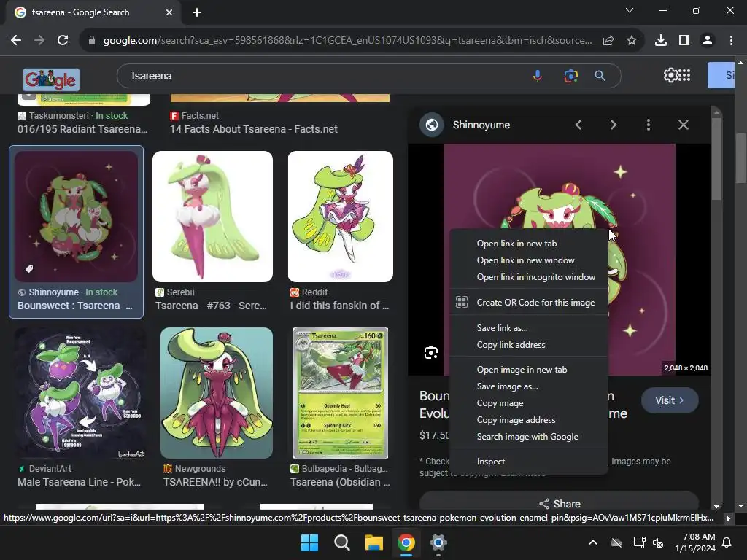This screenshot has height=560, width=747.
Task: Open Serebii Tsareena #763 result
Action: pos(211,306)
